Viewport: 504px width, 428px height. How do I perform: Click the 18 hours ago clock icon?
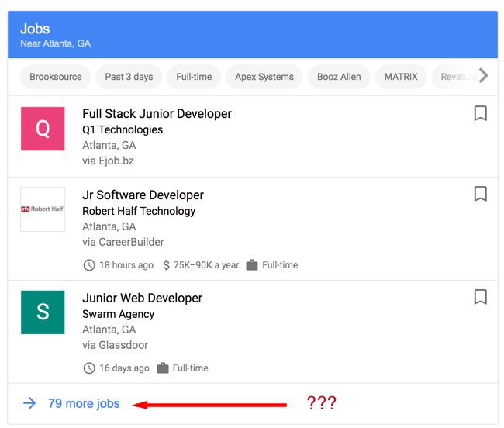89,265
